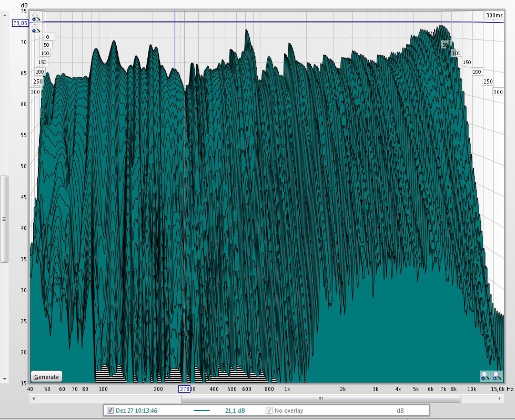The width and height of the screenshot is (515, 420).
Task: Uncheck the Dez 27 10:13:46 measurement checkbox
Action: [110, 411]
